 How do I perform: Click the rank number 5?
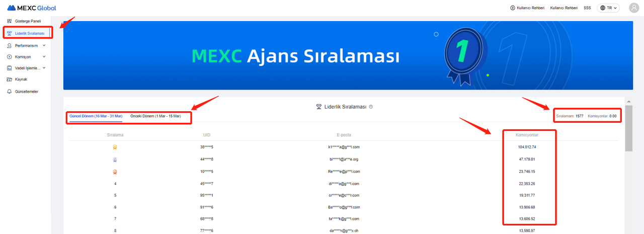115,195
